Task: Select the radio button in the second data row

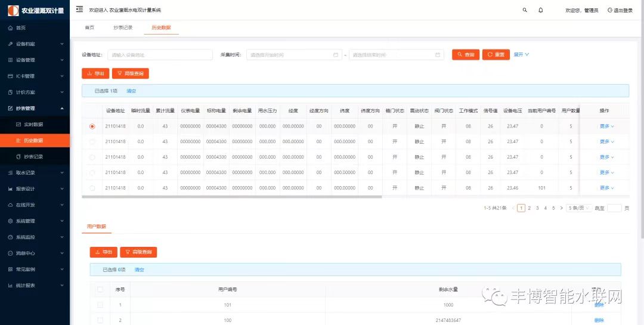Action: [x=92, y=142]
